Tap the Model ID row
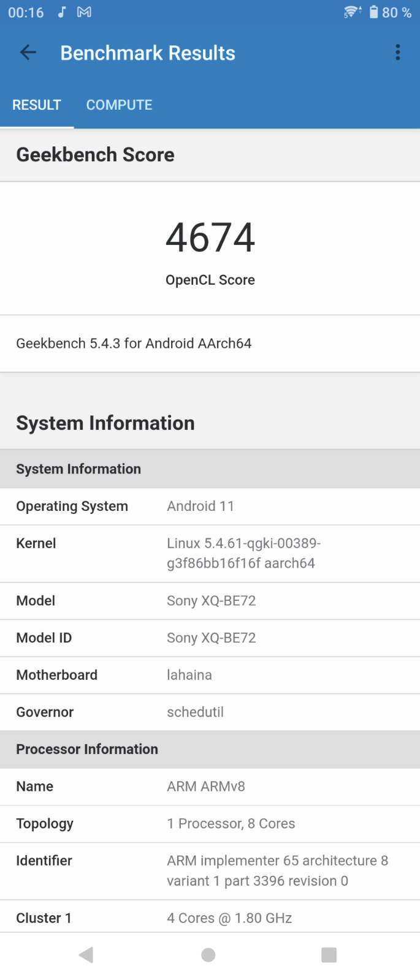420x980 pixels. tap(210, 638)
